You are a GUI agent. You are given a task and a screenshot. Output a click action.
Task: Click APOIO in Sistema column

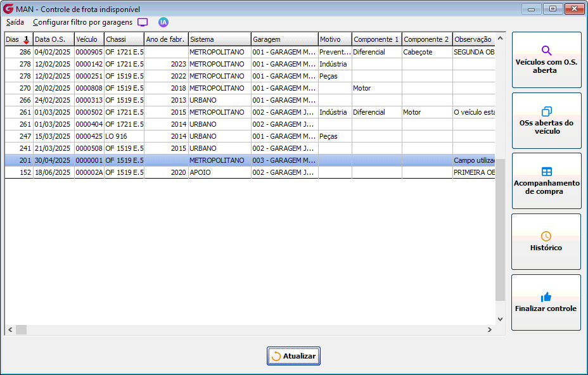click(220, 172)
